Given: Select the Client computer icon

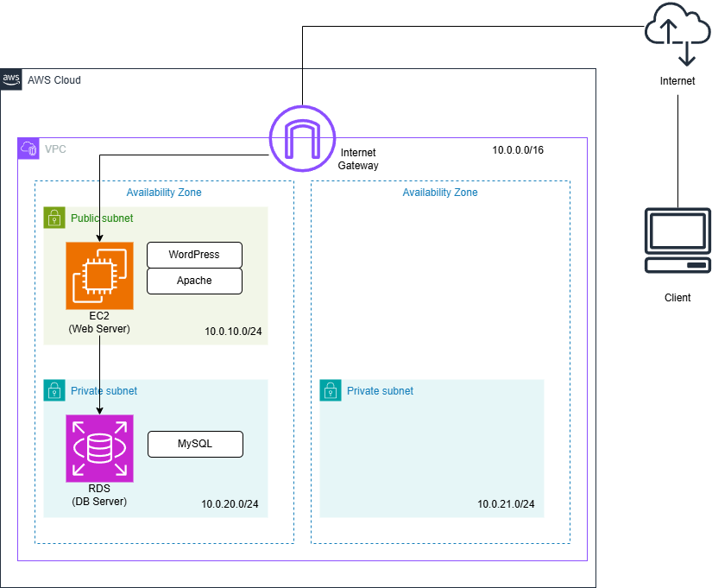Looking at the screenshot, I should (677, 240).
